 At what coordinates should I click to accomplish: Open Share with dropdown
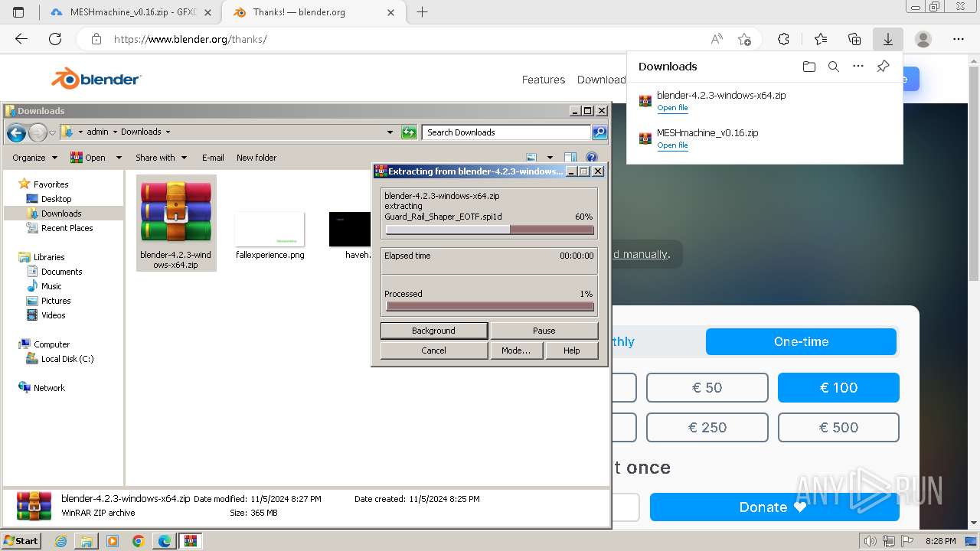(161, 158)
